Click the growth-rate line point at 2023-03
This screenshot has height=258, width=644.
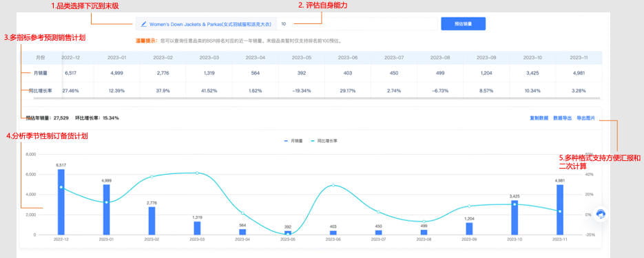click(x=197, y=173)
